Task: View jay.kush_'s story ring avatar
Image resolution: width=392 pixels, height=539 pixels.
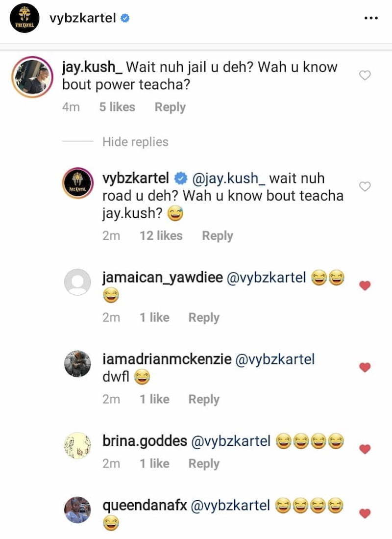Action: click(32, 77)
